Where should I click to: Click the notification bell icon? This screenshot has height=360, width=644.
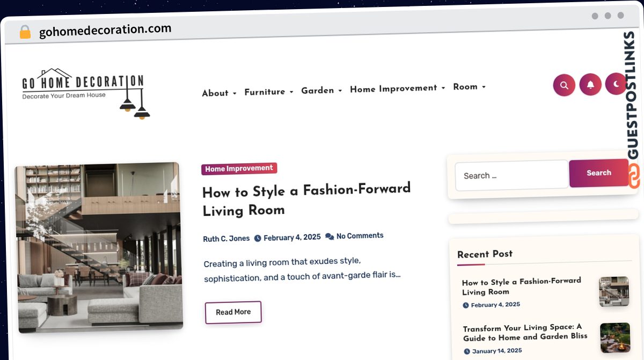click(x=590, y=84)
